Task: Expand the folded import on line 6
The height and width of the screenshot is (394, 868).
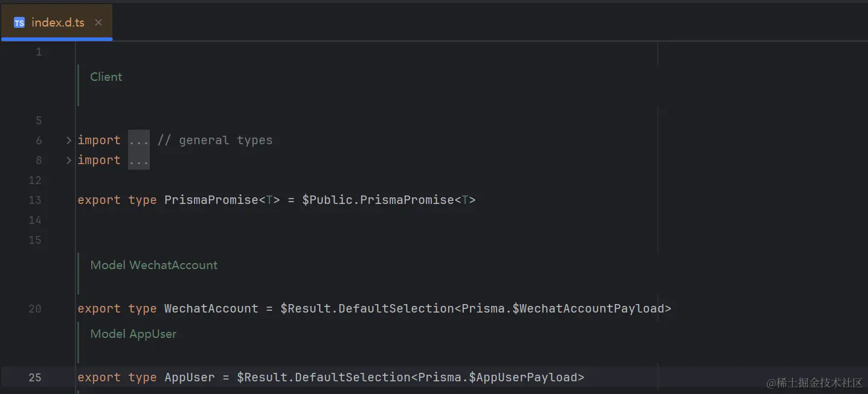Action: coord(69,141)
